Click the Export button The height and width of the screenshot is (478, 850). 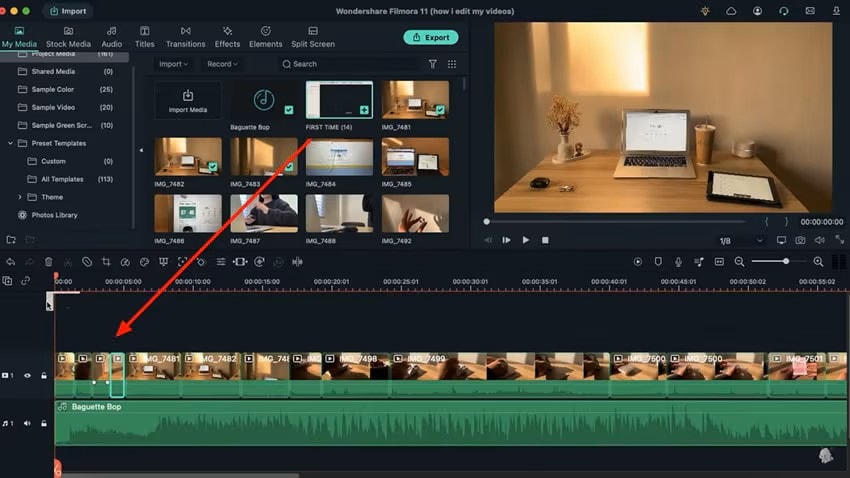[x=431, y=37]
